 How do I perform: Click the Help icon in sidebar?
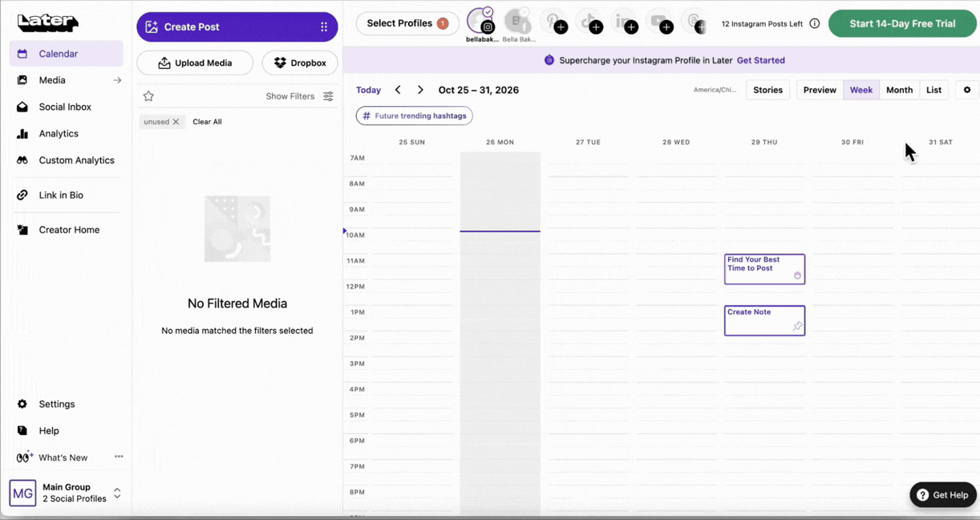point(22,431)
